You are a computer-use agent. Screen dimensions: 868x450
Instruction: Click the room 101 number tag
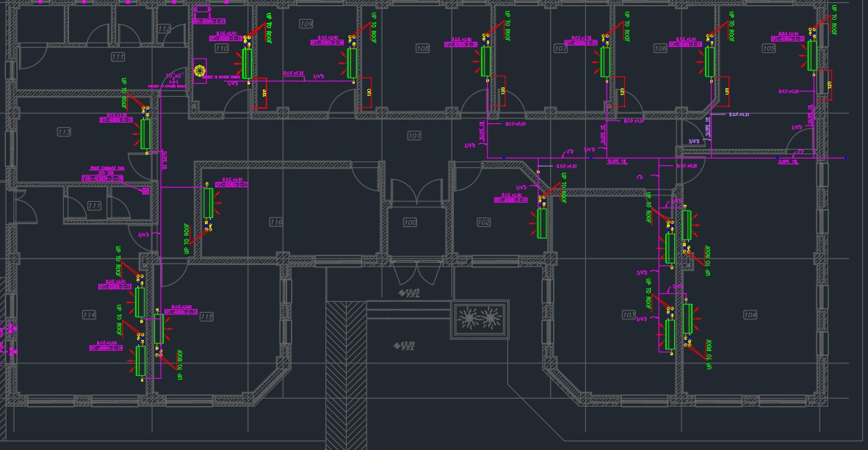(x=414, y=136)
